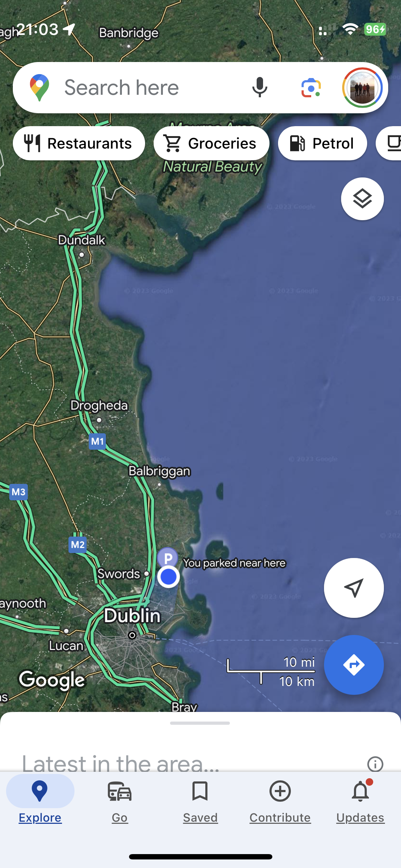Open the account profile picture

coord(362,88)
